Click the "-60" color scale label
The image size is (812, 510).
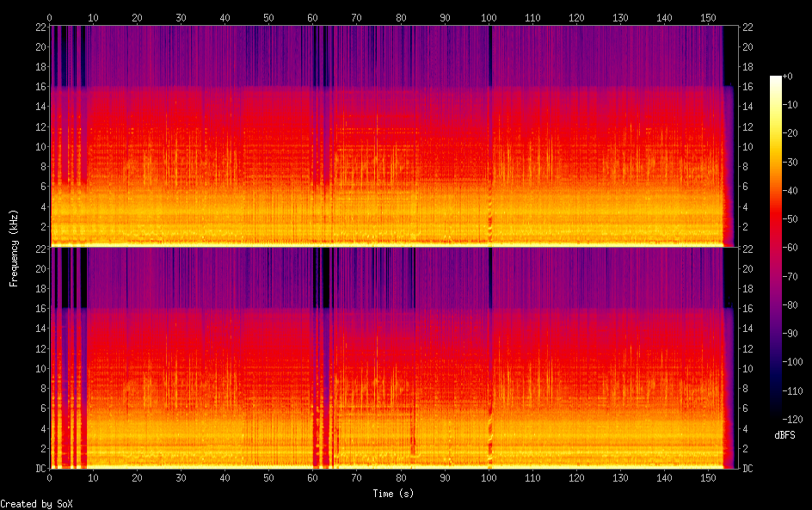tap(790, 248)
